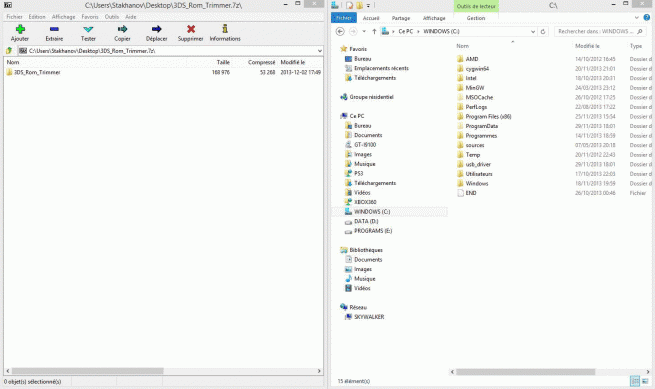This screenshot has height=389, width=655.
Task: Go up one folder in 7-Zip
Action: click(9, 51)
